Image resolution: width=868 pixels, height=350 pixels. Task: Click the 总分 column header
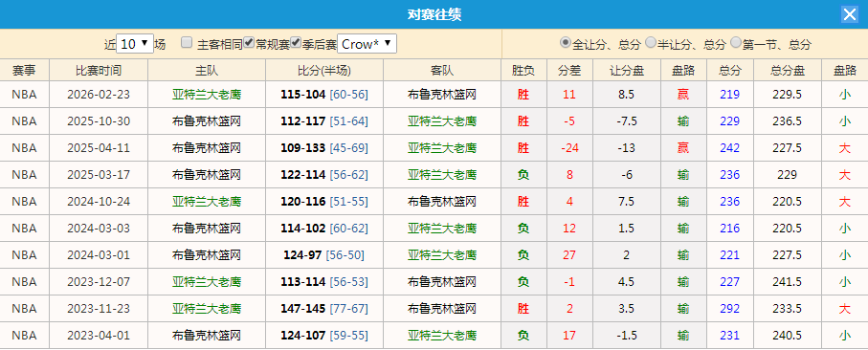click(x=729, y=70)
